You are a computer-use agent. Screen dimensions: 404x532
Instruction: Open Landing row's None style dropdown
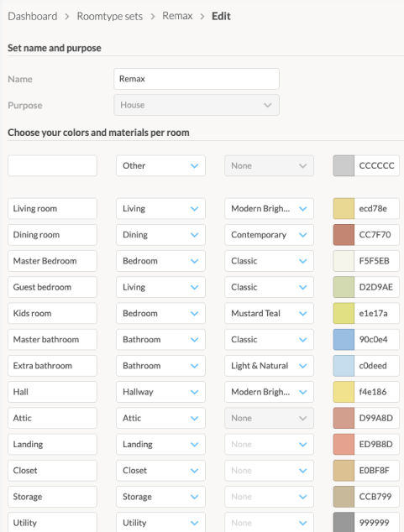click(269, 444)
